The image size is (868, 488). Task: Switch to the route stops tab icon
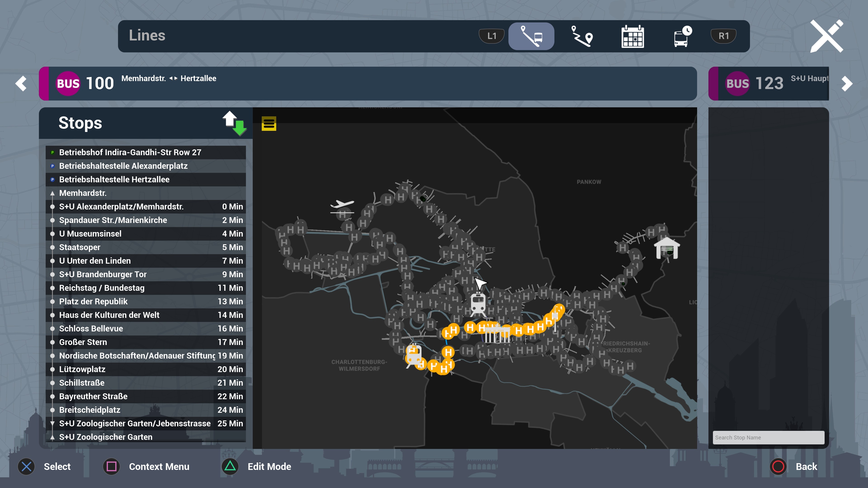point(582,36)
